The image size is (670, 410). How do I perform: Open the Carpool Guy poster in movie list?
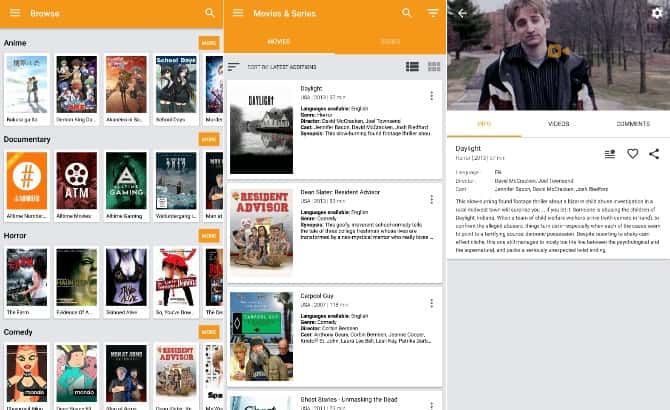pos(262,336)
